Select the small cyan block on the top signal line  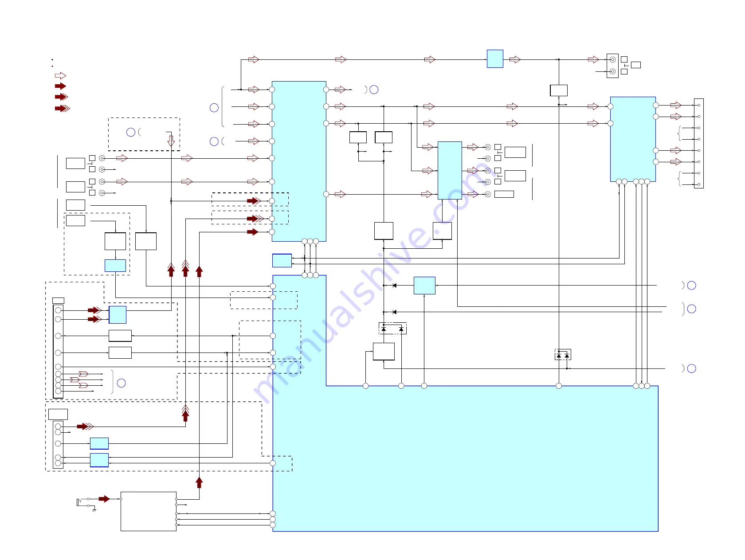point(495,59)
